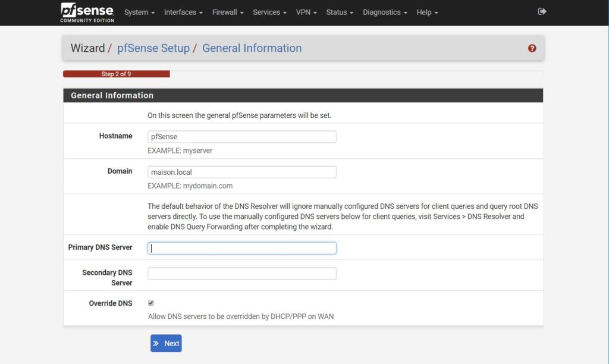This screenshot has height=364, width=609.
Task: Click the logout icon in the navbar
Action: coord(542,12)
